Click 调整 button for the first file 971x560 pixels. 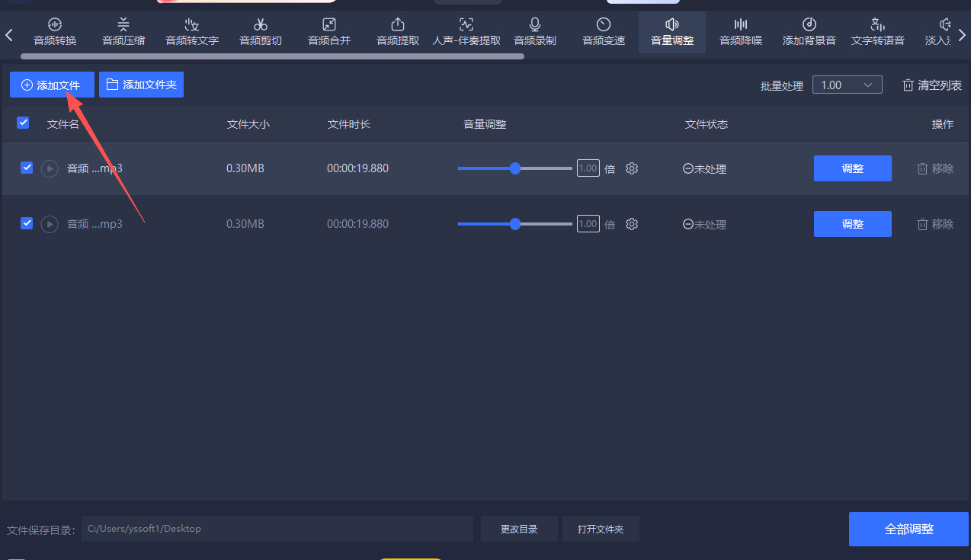click(852, 168)
